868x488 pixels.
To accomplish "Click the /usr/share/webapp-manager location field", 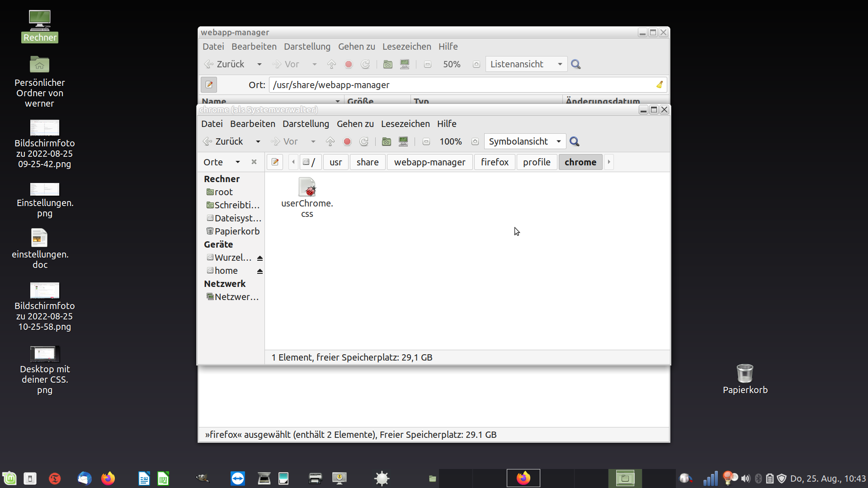I will pos(461,85).
